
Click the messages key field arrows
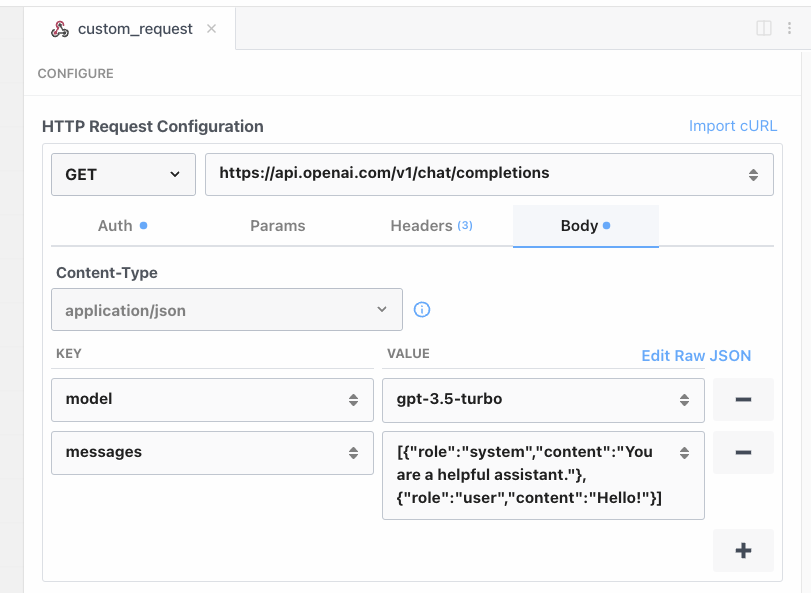click(x=353, y=453)
